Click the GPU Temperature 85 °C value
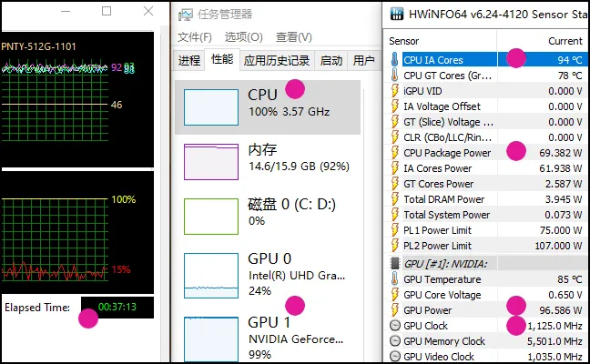This screenshot has height=364, width=590. click(x=570, y=279)
